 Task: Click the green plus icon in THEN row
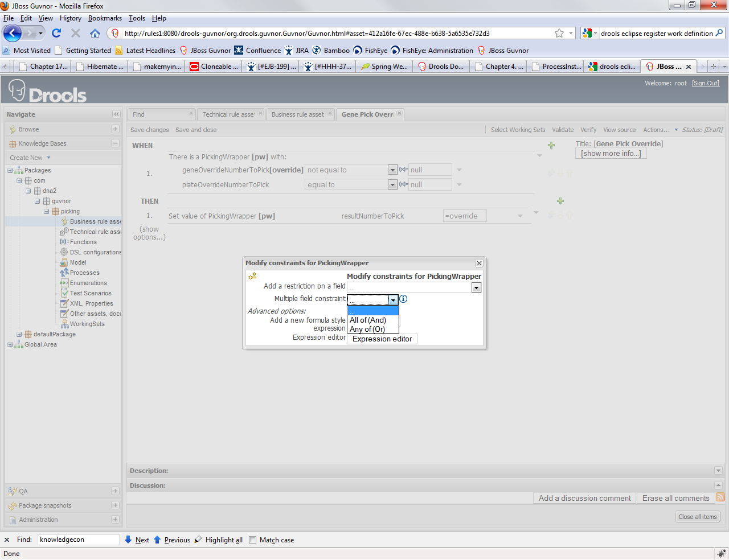[x=560, y=201]
